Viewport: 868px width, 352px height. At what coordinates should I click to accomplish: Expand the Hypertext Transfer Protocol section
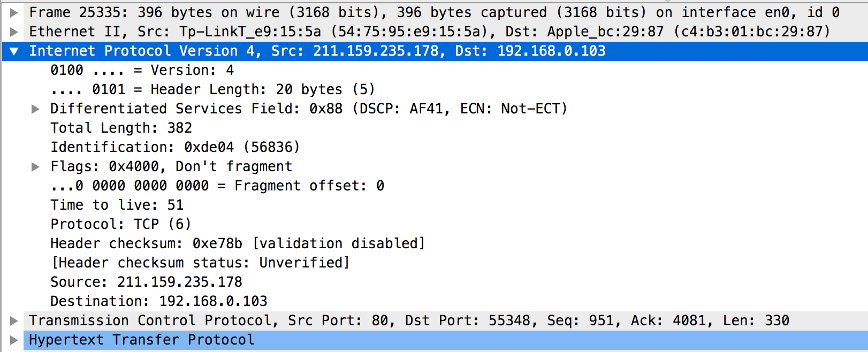(14, 340)
